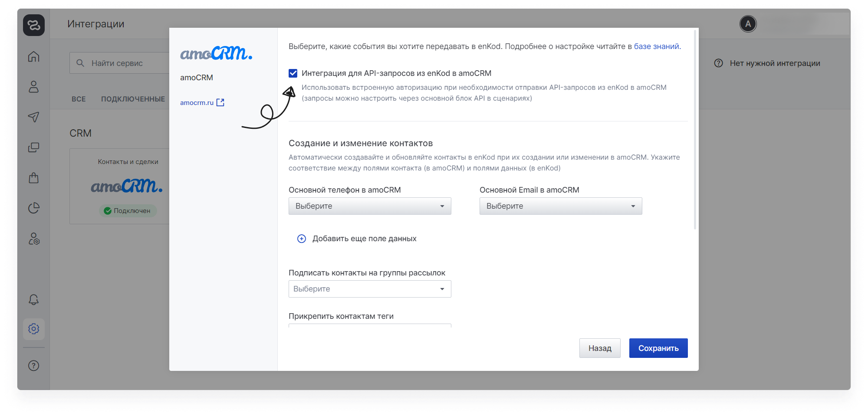Switch to the ПОДКЛЮЧЕННЫЕ tab

[x=133, y=99]
